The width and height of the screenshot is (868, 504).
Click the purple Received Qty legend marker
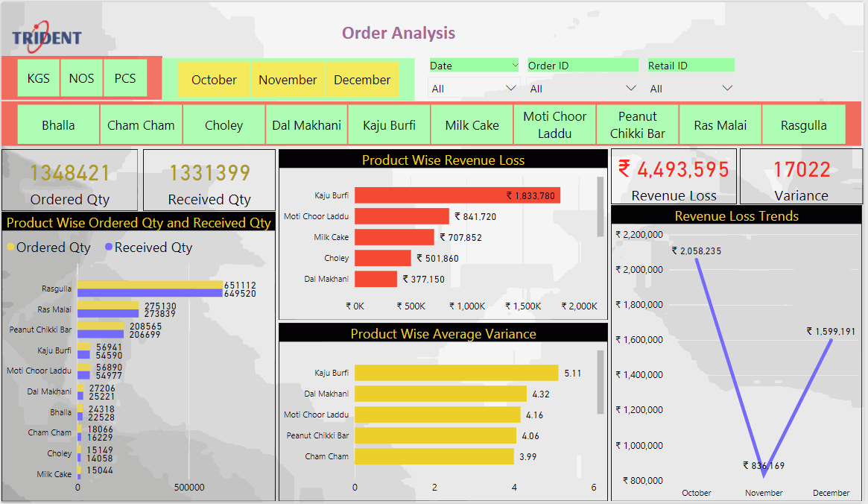(109, 248)
